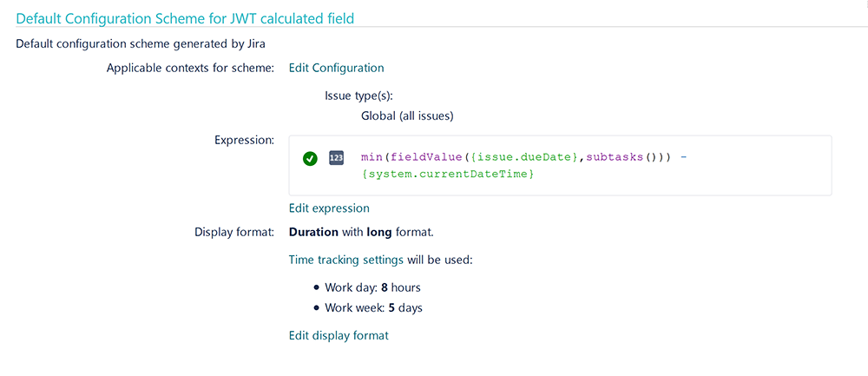Select the {system.currentDateTime} expression text

tap(447, 175)
